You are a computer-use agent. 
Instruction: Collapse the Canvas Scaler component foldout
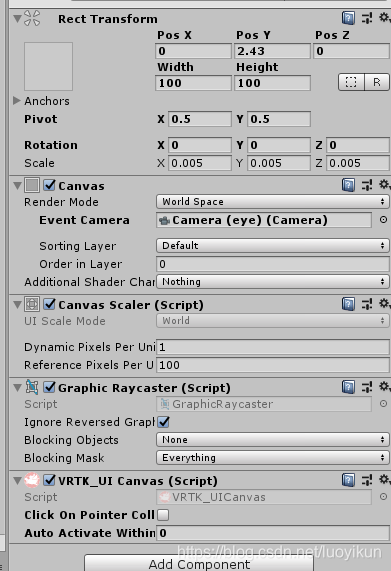pyautogui.click(x=17, y=304)
